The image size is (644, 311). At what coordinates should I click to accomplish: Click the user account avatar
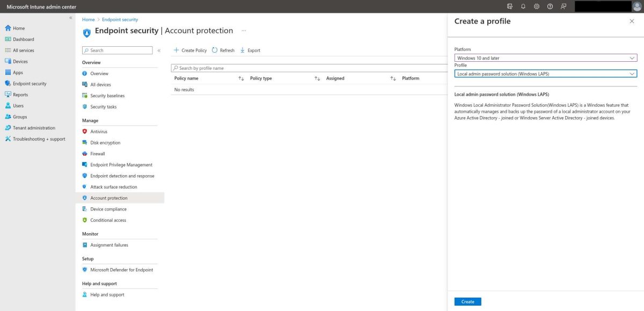tap(637, 6)
